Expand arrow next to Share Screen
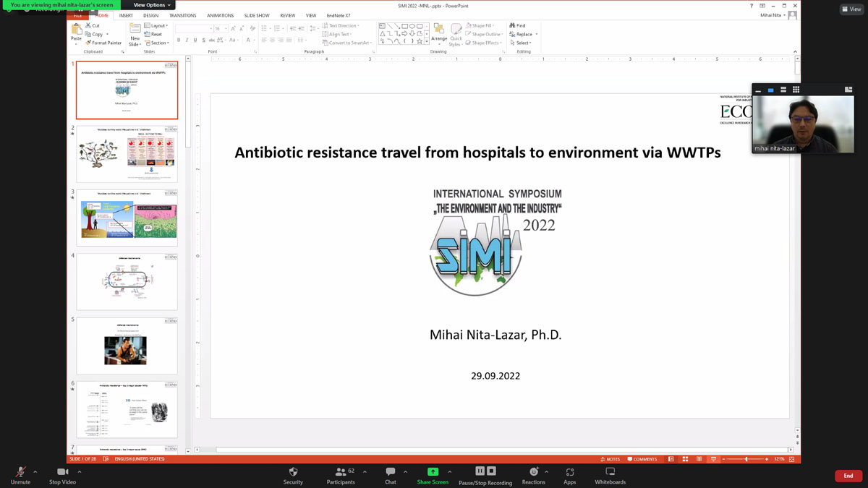 click(x=450, y=472)
